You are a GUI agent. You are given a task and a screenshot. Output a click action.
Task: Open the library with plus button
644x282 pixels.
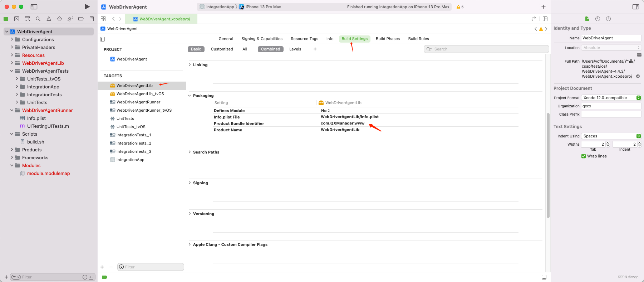pyautogui.click(x=544, y=7)
